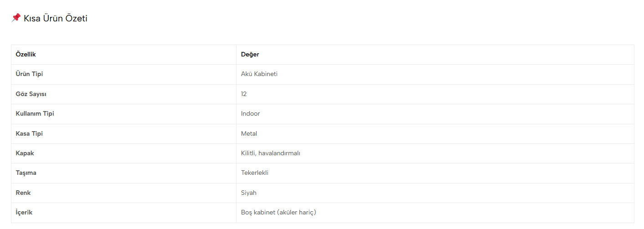This screenshot has height=229, width=644.
Task: Click the 'Boş kabinet (aküler hariç)' value
Action: click(278, 213)
